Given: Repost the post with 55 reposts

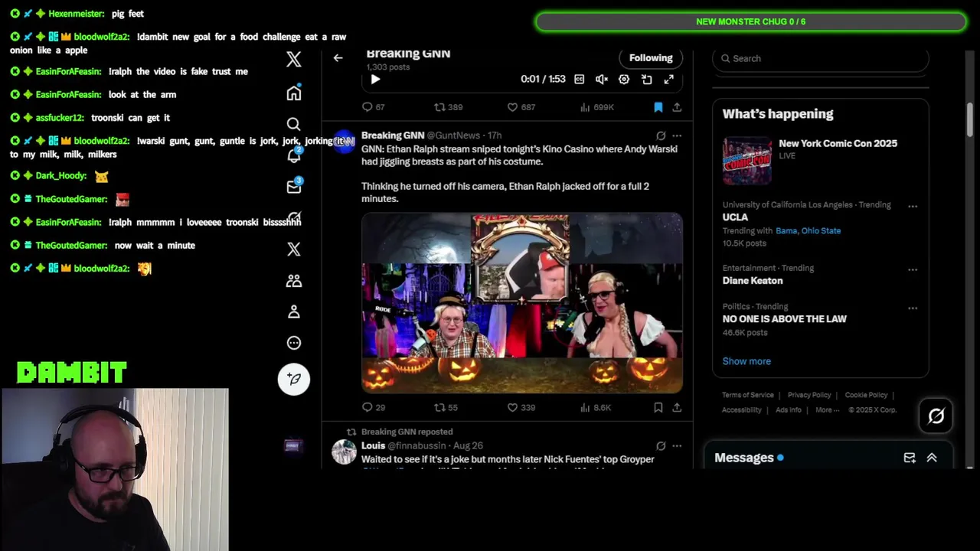Looking at the screenshot, I should [446, 408].
